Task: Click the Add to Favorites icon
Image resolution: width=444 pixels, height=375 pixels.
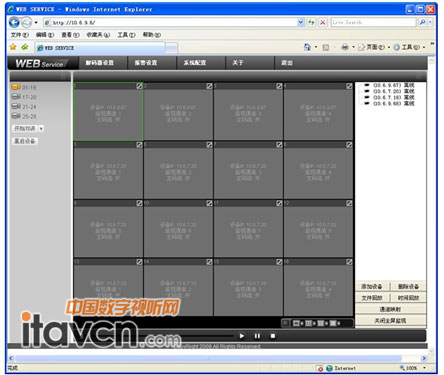Action: click(x=25, y=47)
